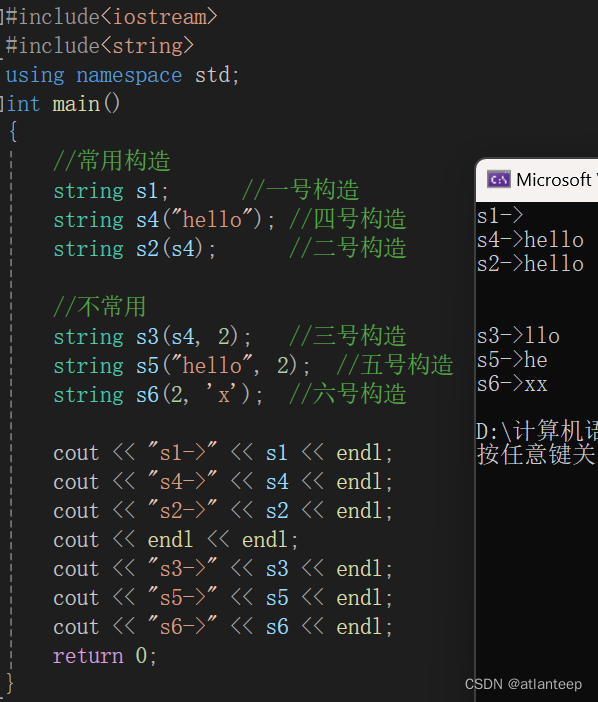Collapse the #include region fold marker

coord(2,17)
